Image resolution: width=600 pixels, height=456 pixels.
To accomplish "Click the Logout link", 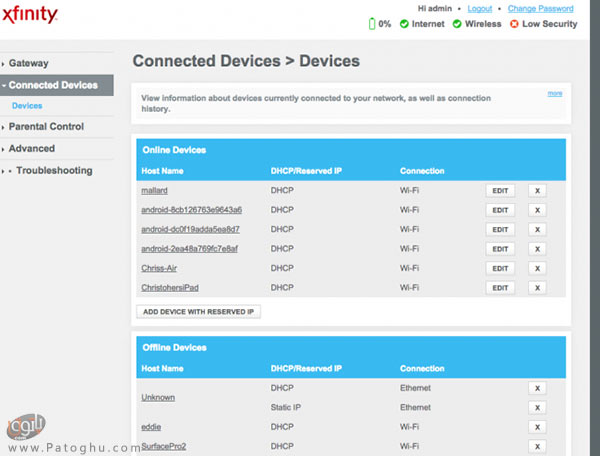I will (x=480, y=8).
